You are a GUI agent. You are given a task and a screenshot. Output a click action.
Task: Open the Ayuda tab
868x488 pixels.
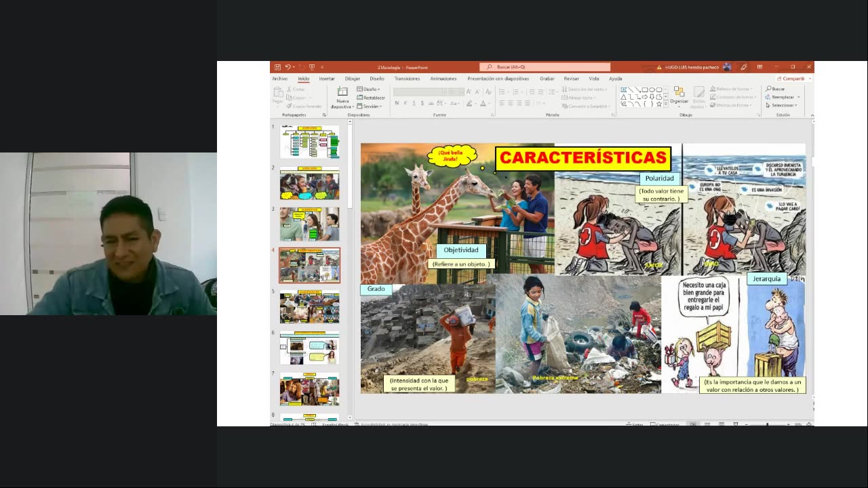tap(616, 79)
